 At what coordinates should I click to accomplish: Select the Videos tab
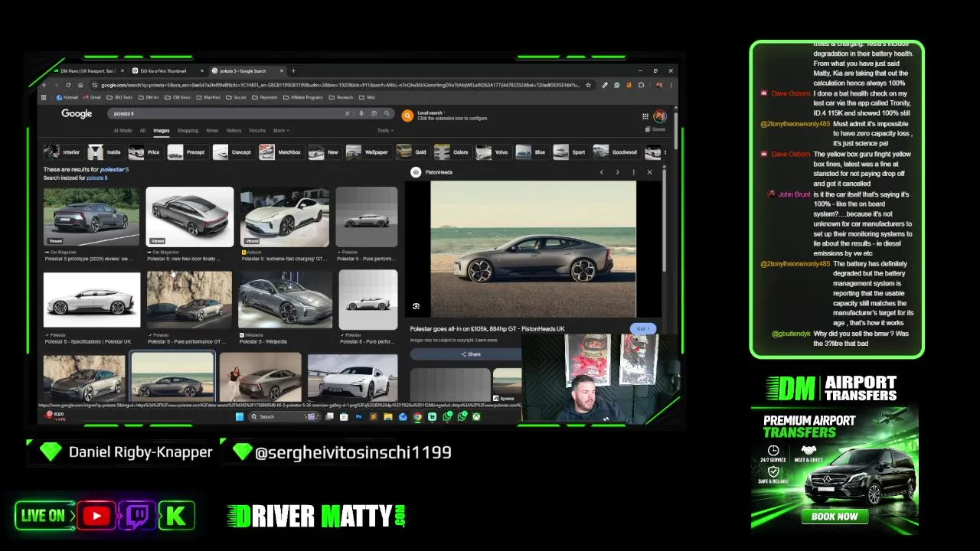234,130
